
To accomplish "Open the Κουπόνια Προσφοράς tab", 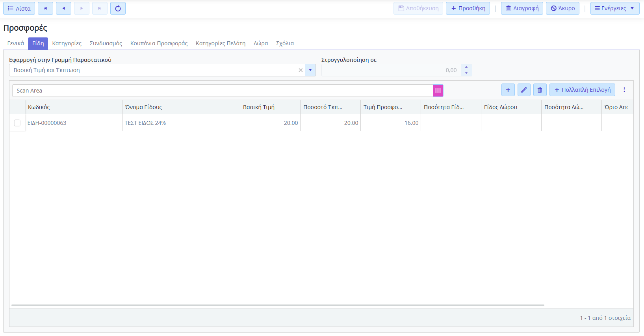I will [x=159, y=43].
